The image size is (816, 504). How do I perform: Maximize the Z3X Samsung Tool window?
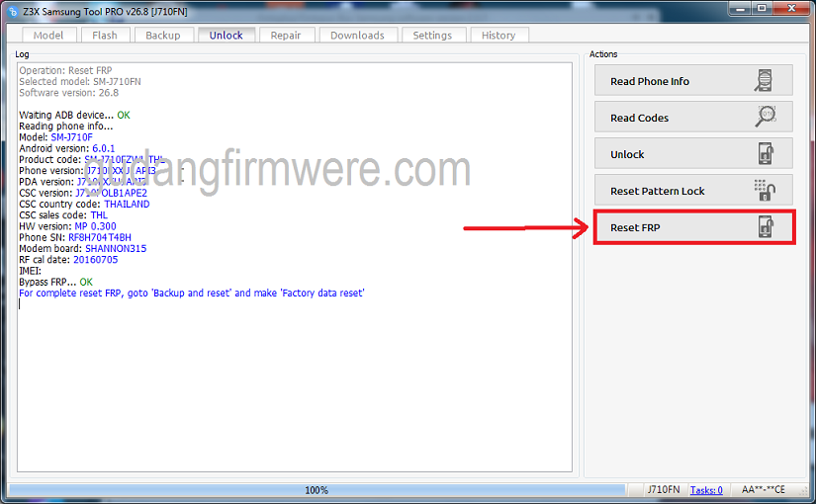(x=762, y=9)
